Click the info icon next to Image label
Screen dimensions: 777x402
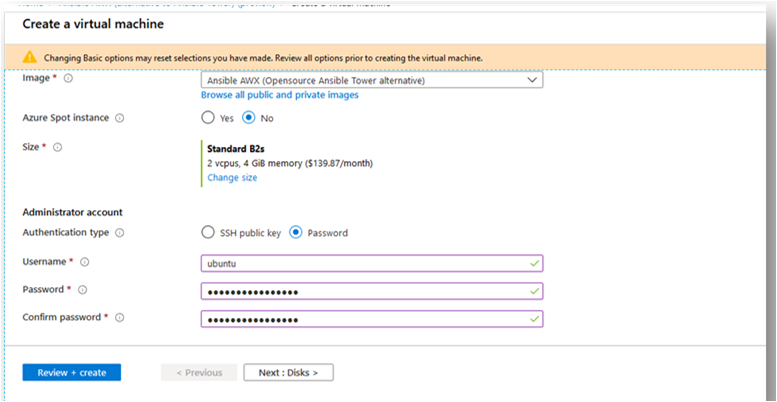[68, 79]
